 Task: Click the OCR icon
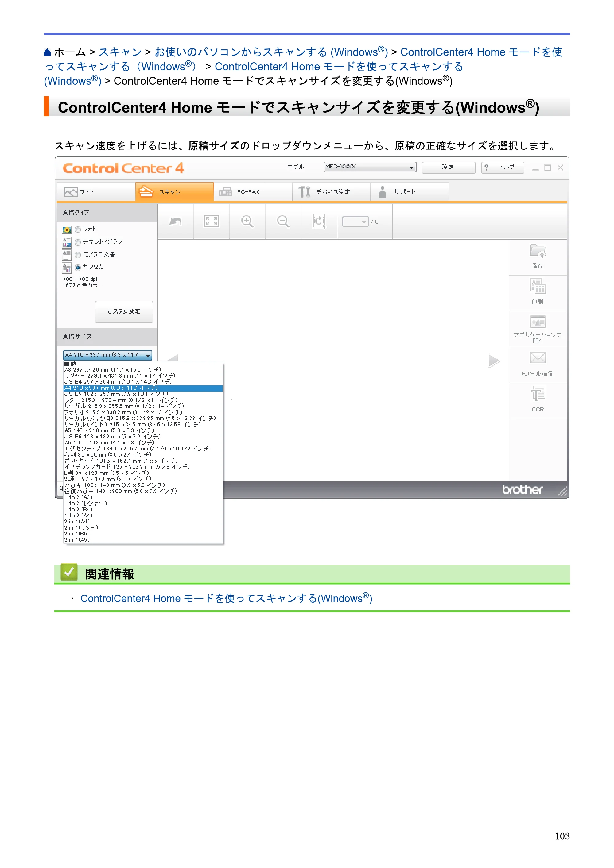pos(538,394)
